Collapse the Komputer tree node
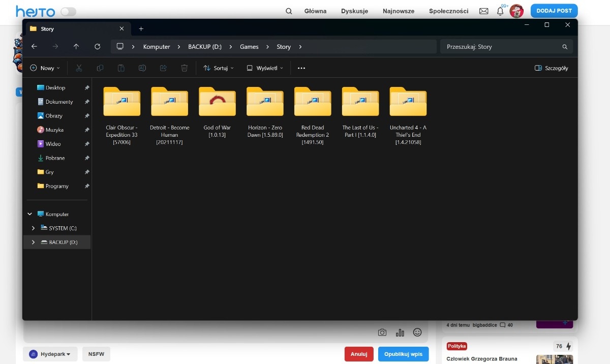Viewport: 610px width, 364px height. [29, 214]
